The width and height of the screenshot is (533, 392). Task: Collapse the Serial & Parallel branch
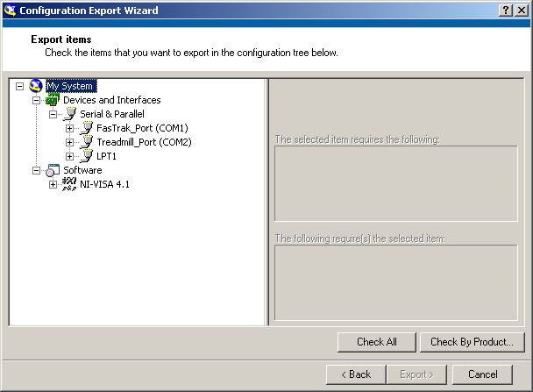53,114
